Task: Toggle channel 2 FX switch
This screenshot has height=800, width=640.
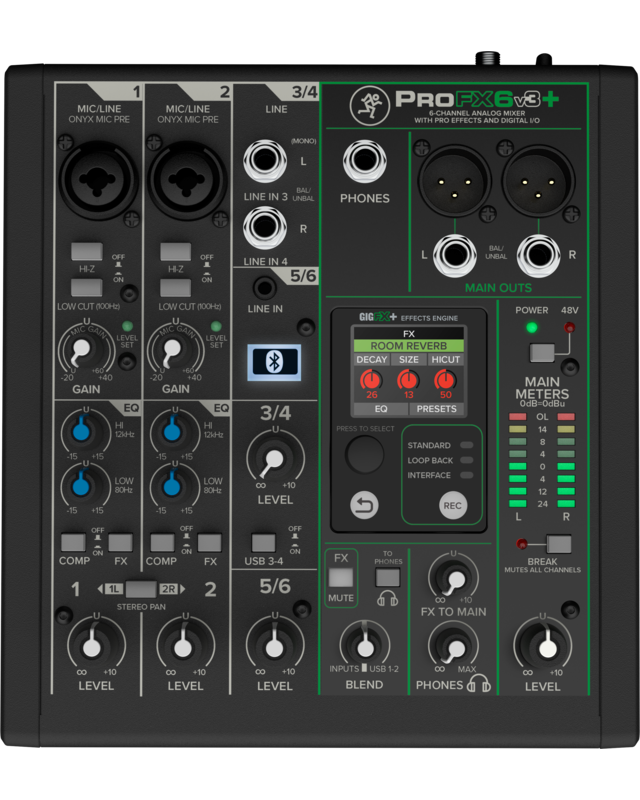Action: [209, 542]
